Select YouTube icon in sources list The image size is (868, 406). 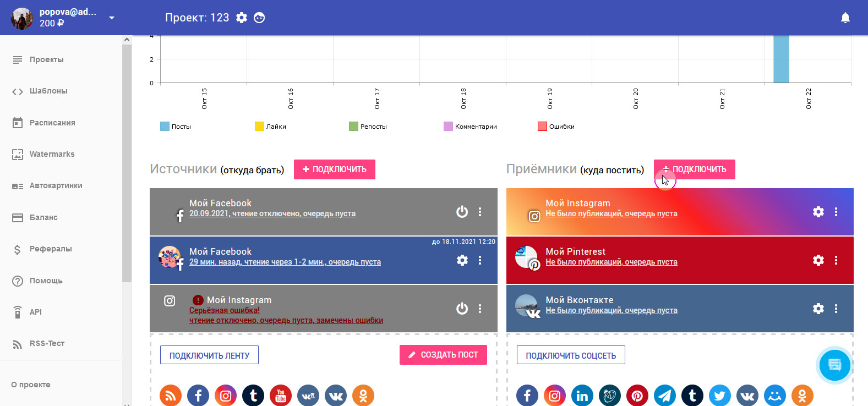tap(281, 396)
